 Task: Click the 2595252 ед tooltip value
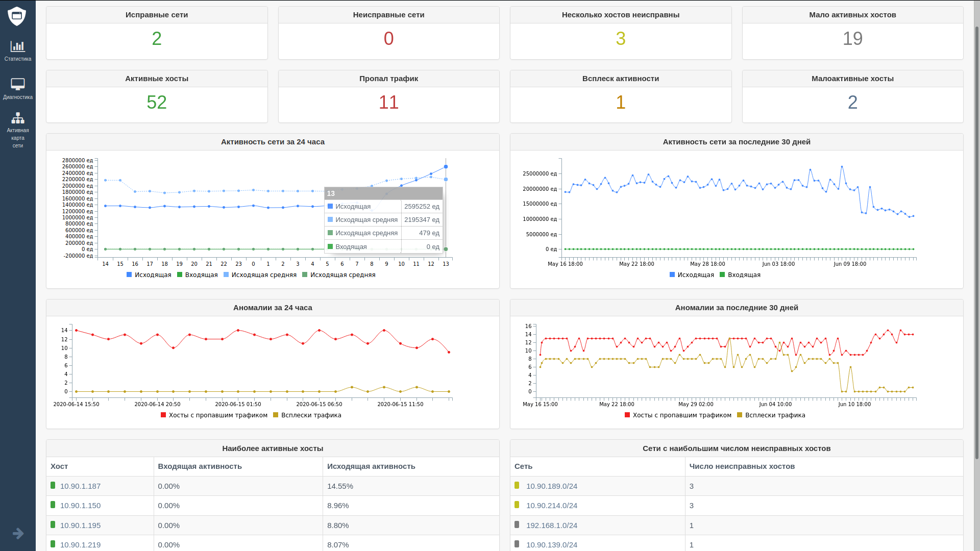tap(422, 207)
